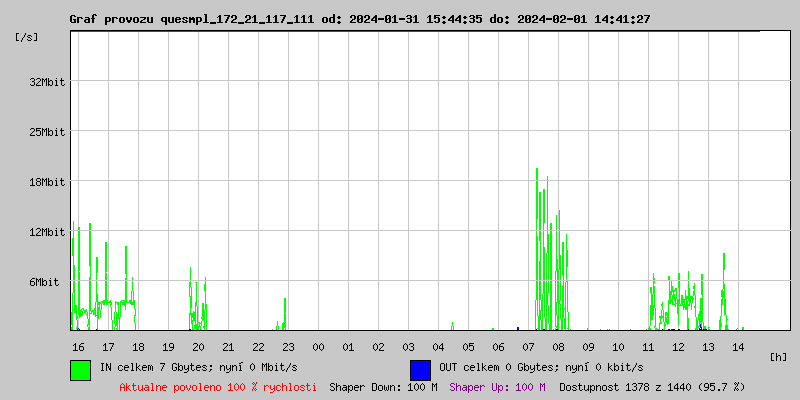Select the 32Mbit y-axis label

47,82
